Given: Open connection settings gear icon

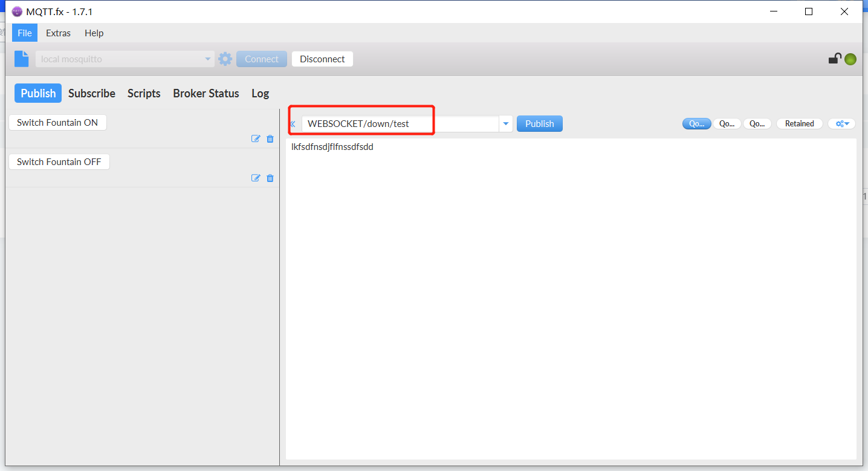Looking at the screenshot, I should pyautogui.click(x=225, y=59).
